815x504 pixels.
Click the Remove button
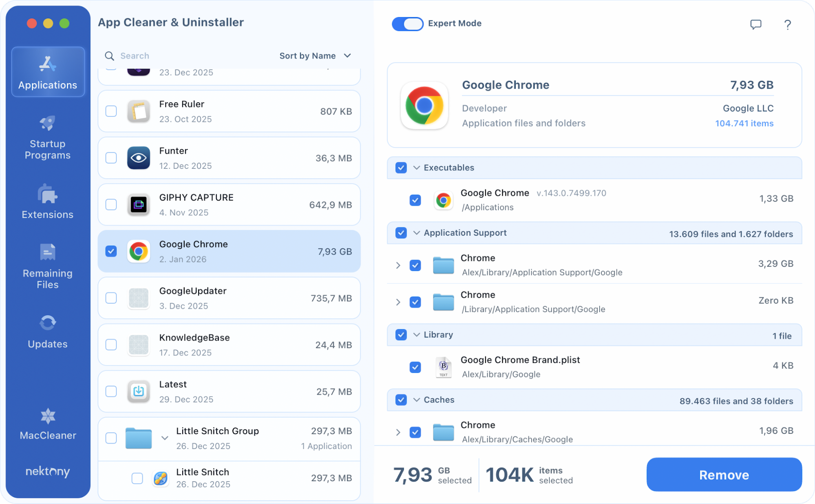point(724,475)
